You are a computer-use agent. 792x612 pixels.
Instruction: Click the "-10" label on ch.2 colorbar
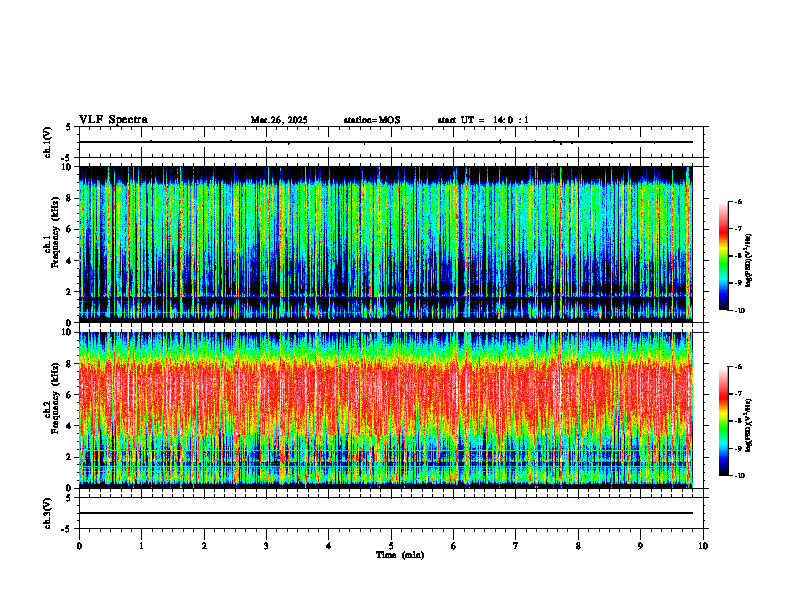coord(739,475)
